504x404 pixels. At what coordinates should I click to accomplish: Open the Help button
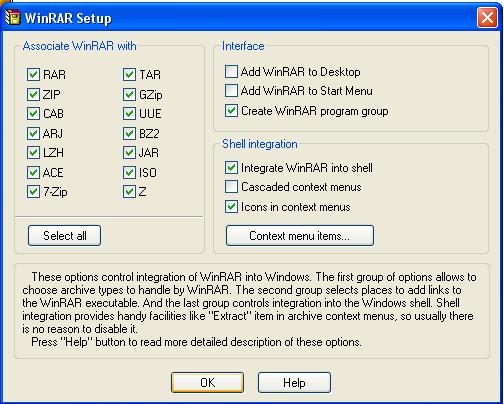click(x=294, y=382)
